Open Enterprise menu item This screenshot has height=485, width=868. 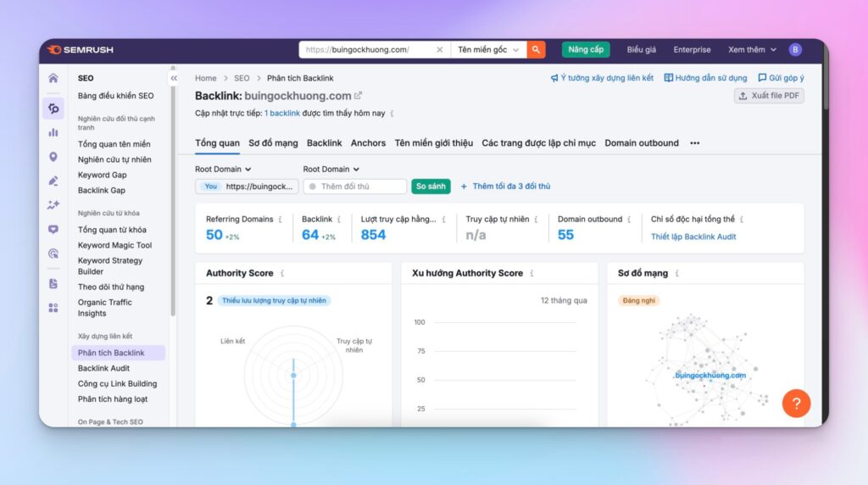(692, 50)
